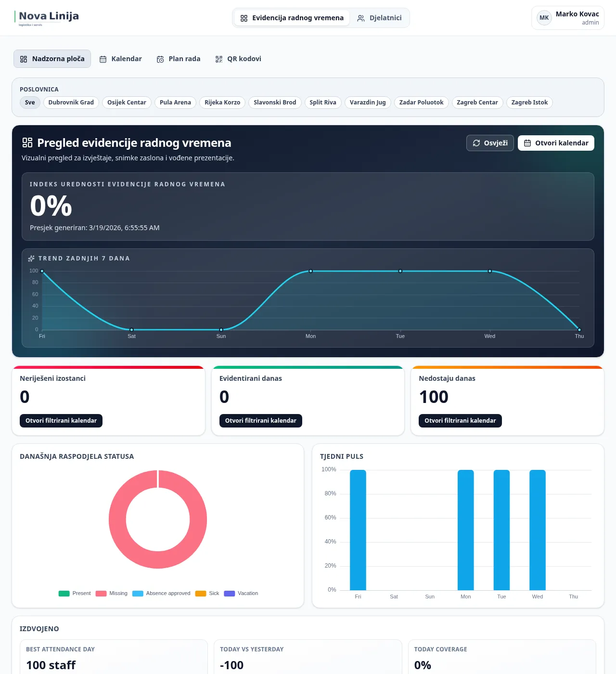Open filtered calendar under Neriješeni izostanci
The image size is (616, 674).
pos(61,420)
